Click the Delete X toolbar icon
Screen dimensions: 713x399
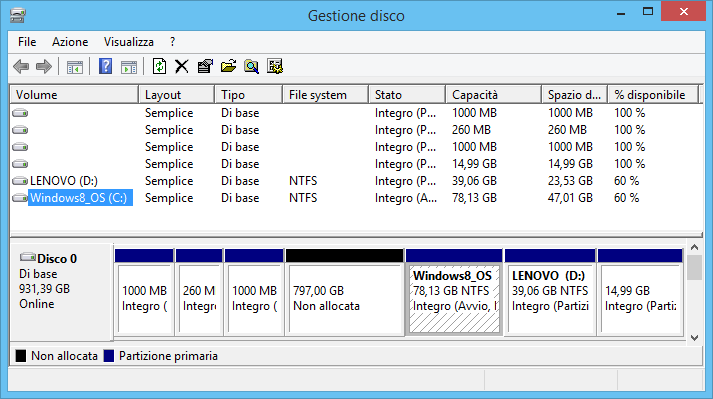[182, 66]
